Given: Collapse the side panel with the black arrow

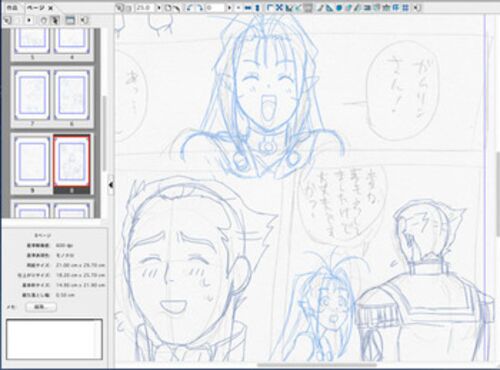Looking at the screenshot, I should tap(111, 185).
